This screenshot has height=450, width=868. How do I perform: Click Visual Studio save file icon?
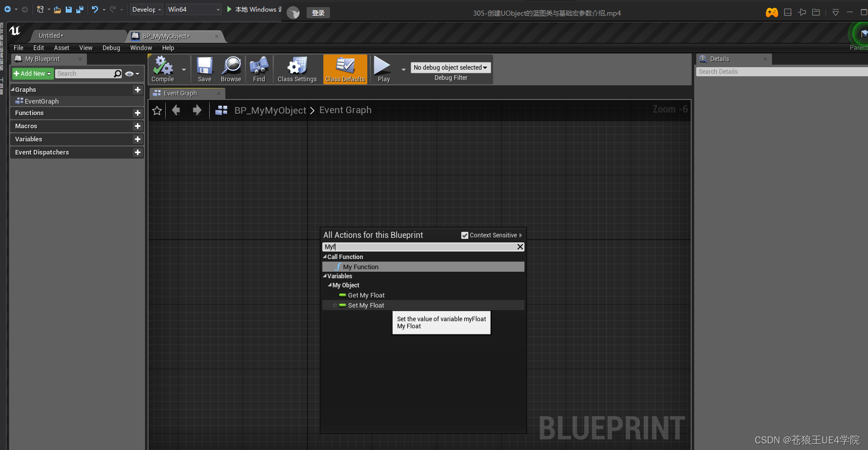[69, 9]
